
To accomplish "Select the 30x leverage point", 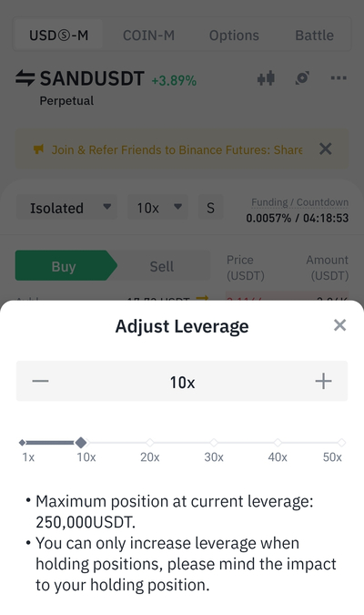I will [214, 443].
